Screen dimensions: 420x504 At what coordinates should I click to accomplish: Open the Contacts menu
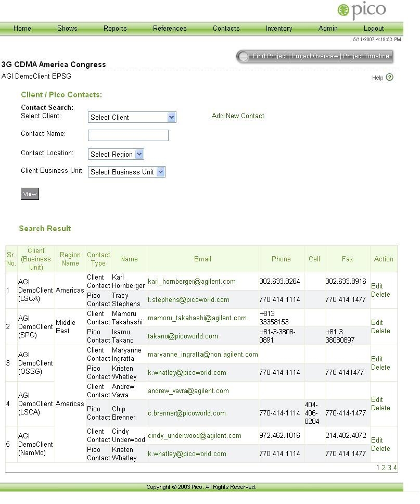226,28
